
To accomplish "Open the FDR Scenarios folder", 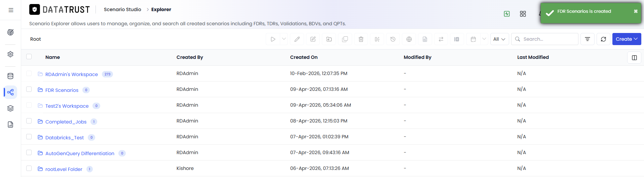I will (x=62, y=90).
